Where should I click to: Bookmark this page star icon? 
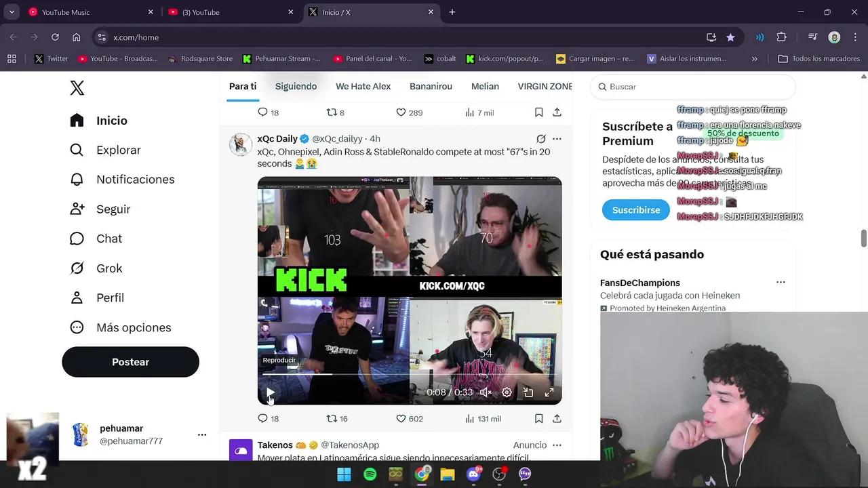[x=730, y=37]
